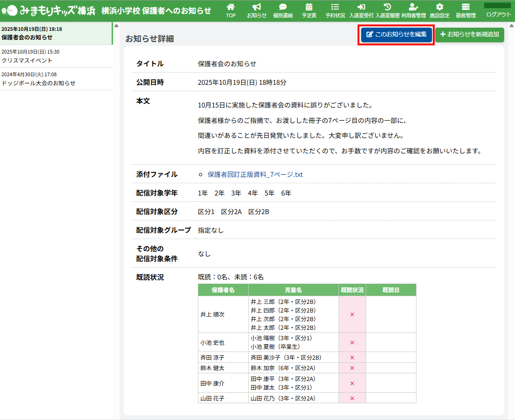Open 施設設定 gear icon

439,7
